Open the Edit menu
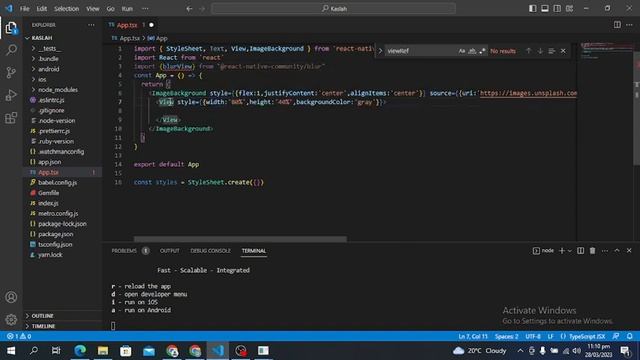Image resolution: width=640 pixels, height=360 pixels. click(42, 8)
